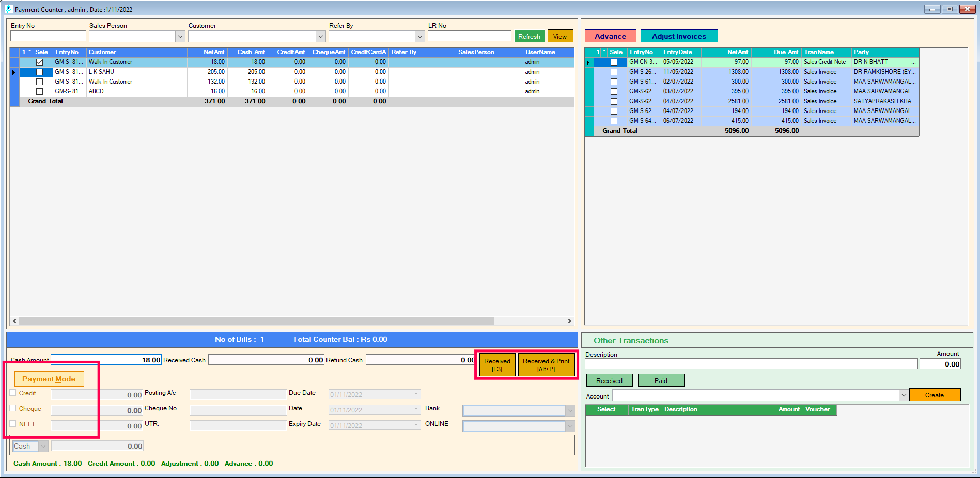This screenshot has width=980, height=478.
Task: Open the Refer By dropdown
Action: click(420, 36)
